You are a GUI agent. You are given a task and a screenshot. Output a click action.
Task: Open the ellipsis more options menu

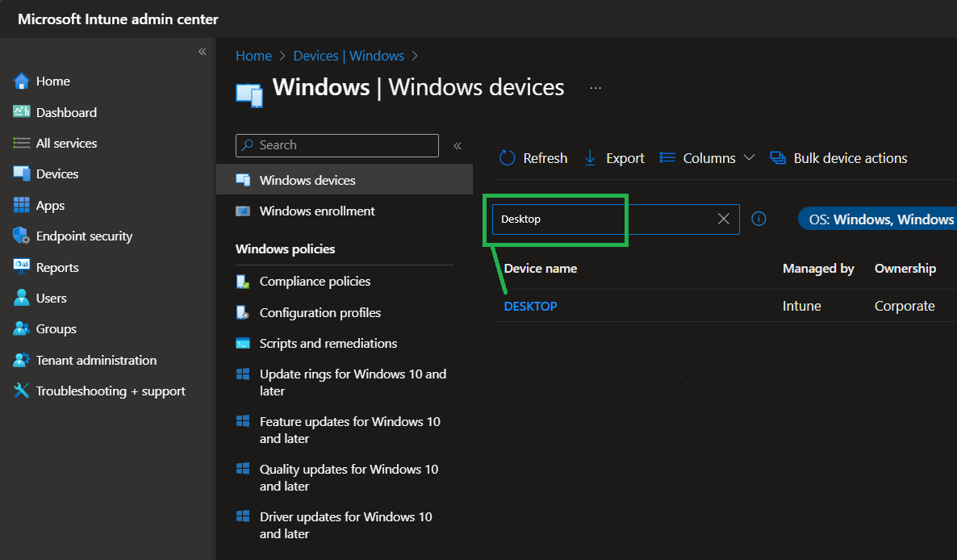pos(596,88)
